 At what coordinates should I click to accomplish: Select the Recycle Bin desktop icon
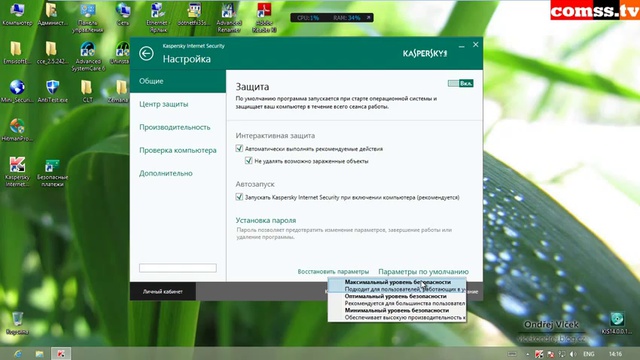(x=17, y=323)
